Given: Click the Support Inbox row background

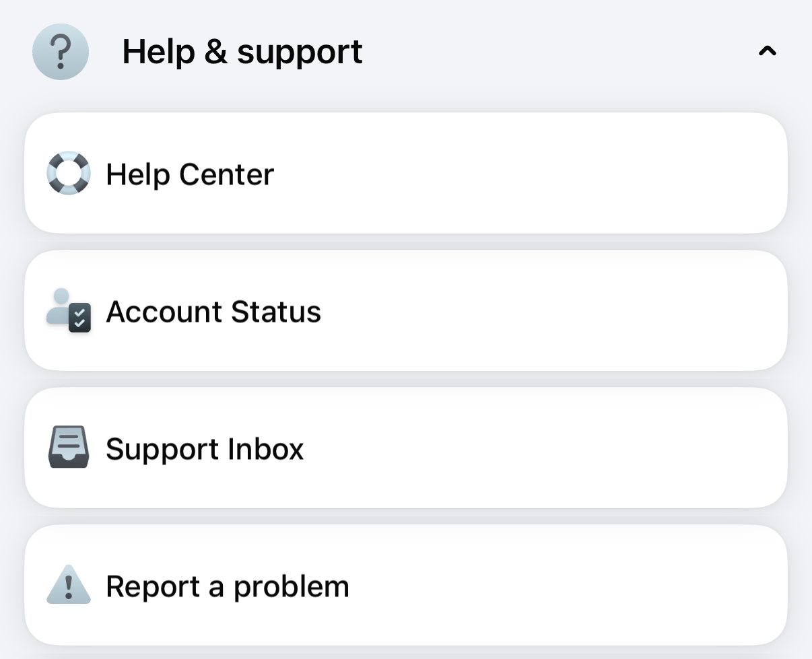Looking at the screenshot, I should (x=471, y=448).
